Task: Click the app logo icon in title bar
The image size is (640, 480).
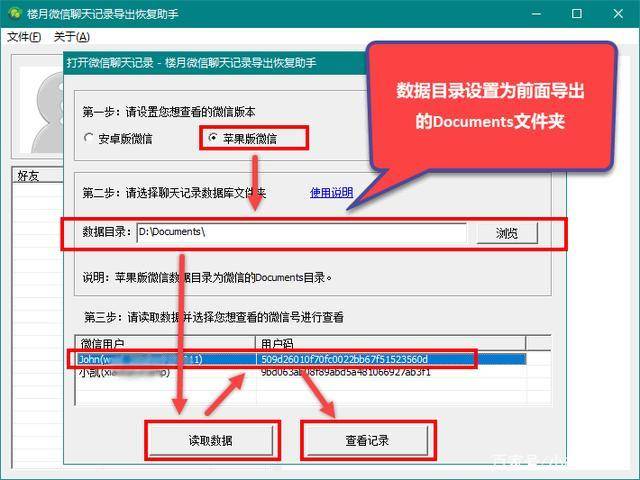Action: 15,13
